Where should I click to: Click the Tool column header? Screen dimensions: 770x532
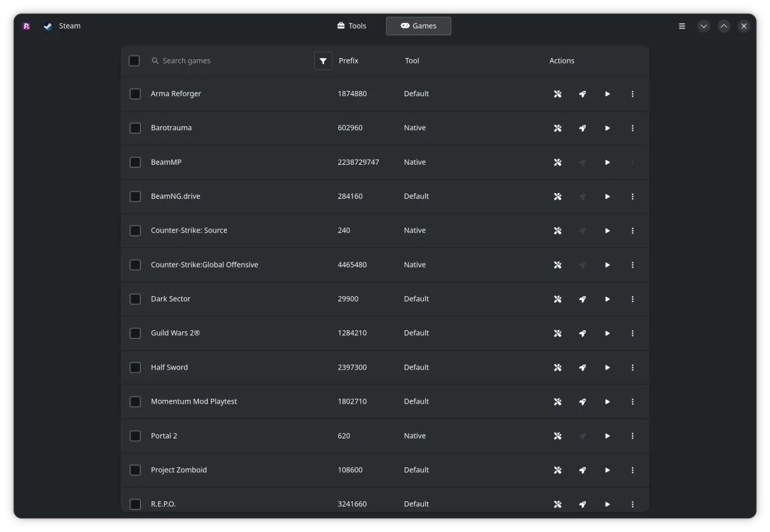click(x=412, y=60)
